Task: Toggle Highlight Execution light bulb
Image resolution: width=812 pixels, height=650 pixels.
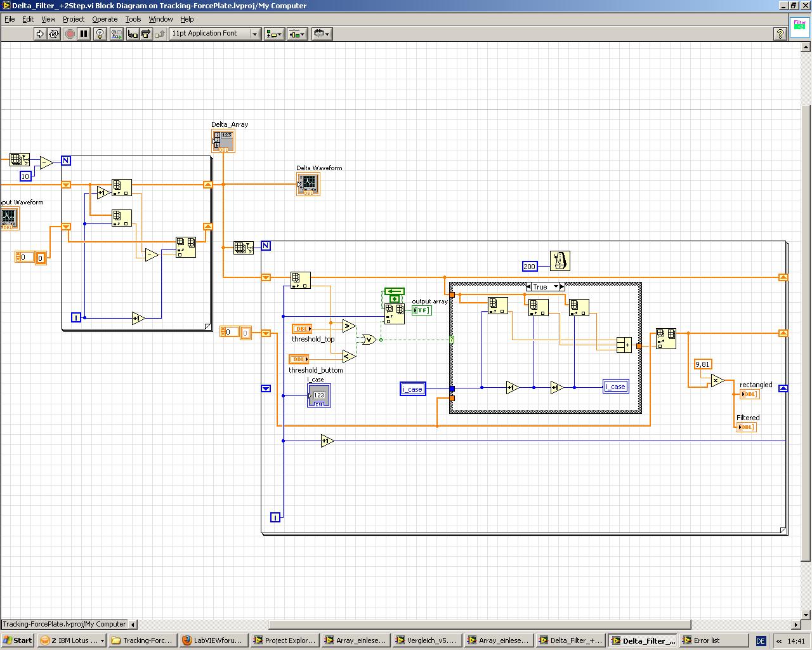Action: click(x=100, y=34)
